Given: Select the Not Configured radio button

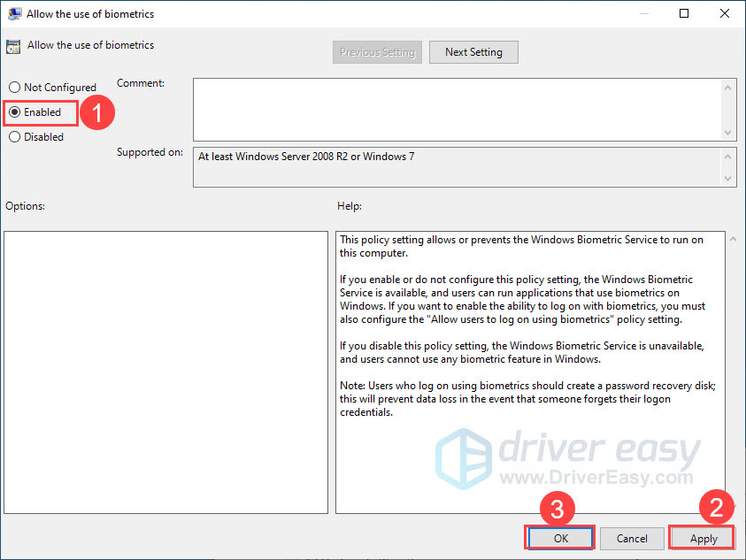Looking at the screenshot, I should (x=14, y=88).
